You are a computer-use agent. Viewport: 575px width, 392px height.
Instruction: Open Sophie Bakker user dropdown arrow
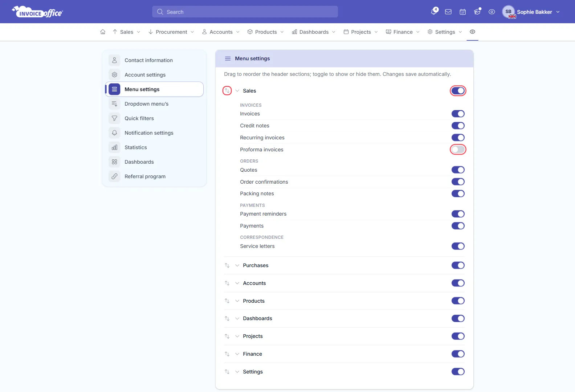coord(558,12)
